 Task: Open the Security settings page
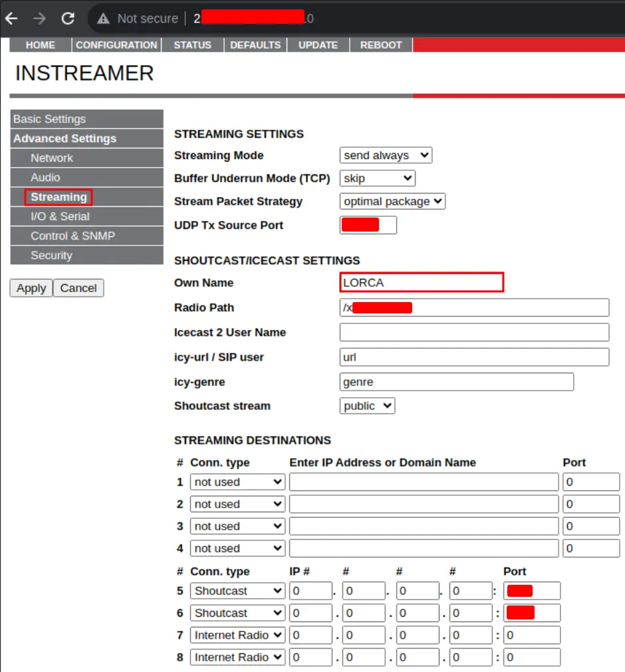pos(87,255)
